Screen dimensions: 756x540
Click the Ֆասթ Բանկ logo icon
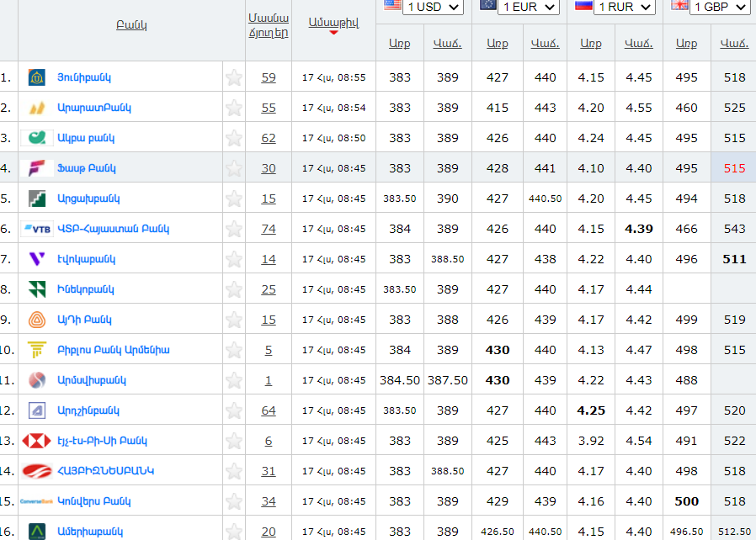point(37,168)
